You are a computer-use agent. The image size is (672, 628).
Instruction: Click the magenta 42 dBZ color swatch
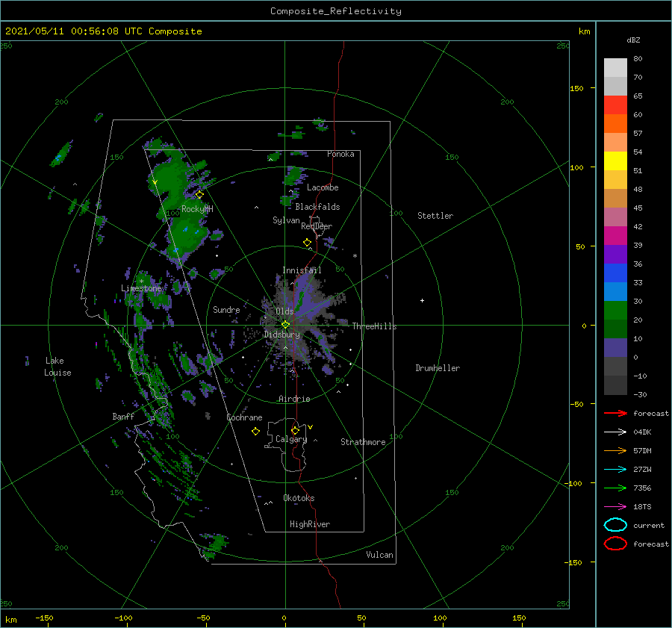click(615, 236)
